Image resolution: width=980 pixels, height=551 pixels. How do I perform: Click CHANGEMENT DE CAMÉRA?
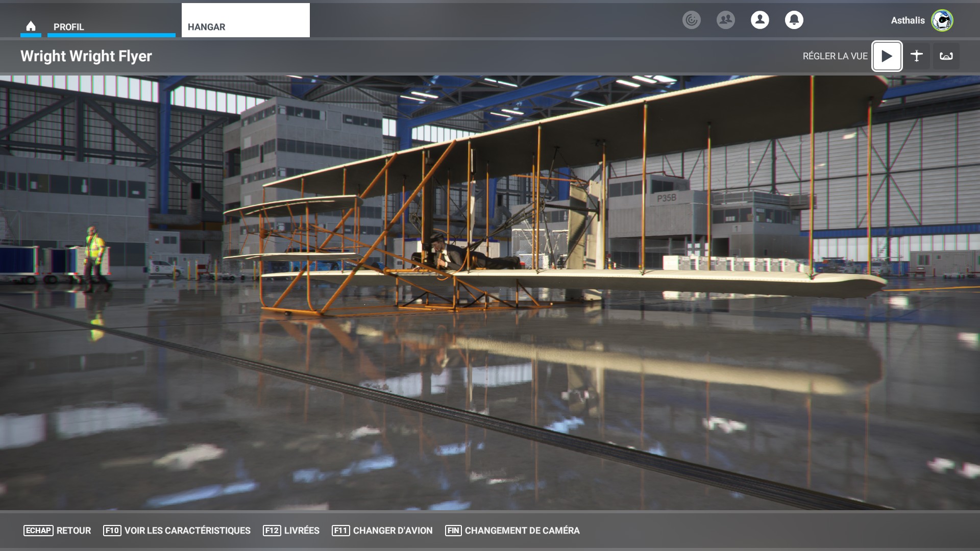[522, 531]
